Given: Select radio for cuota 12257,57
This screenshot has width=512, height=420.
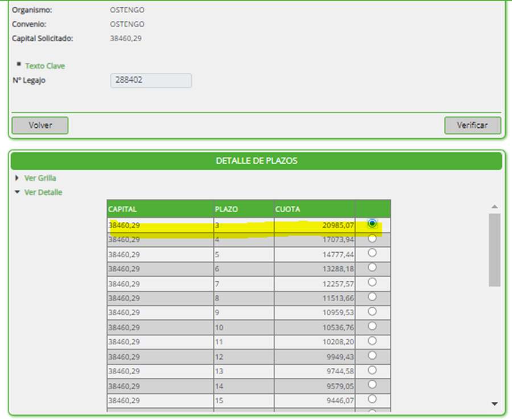Looking at the screenshot, I should [x=372, y=282].
